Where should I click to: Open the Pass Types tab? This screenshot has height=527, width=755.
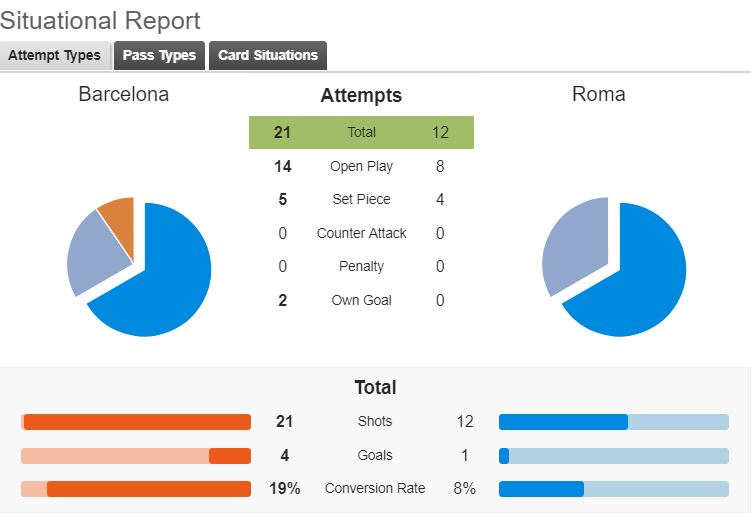[160, 56]
